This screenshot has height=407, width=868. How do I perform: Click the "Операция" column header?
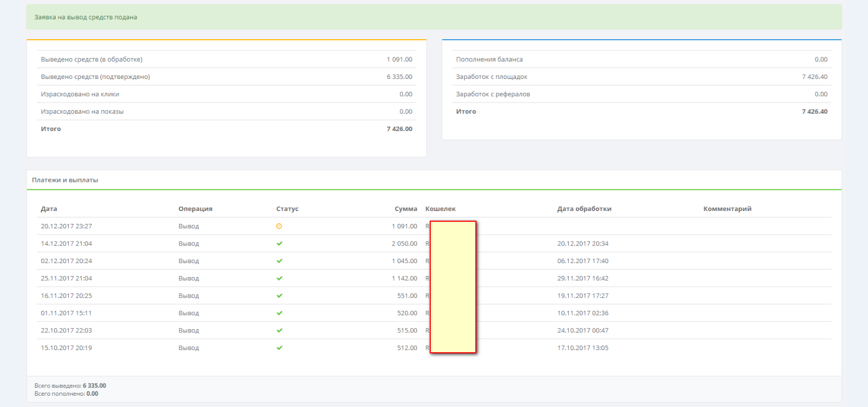[196, 209]
